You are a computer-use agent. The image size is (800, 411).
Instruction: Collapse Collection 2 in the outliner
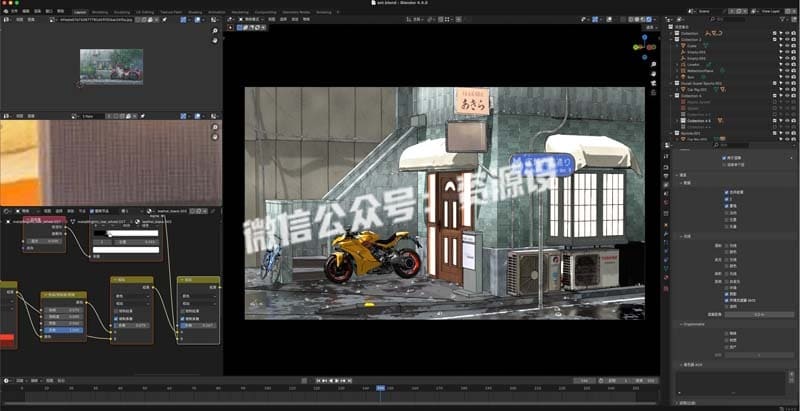[672, 39]
